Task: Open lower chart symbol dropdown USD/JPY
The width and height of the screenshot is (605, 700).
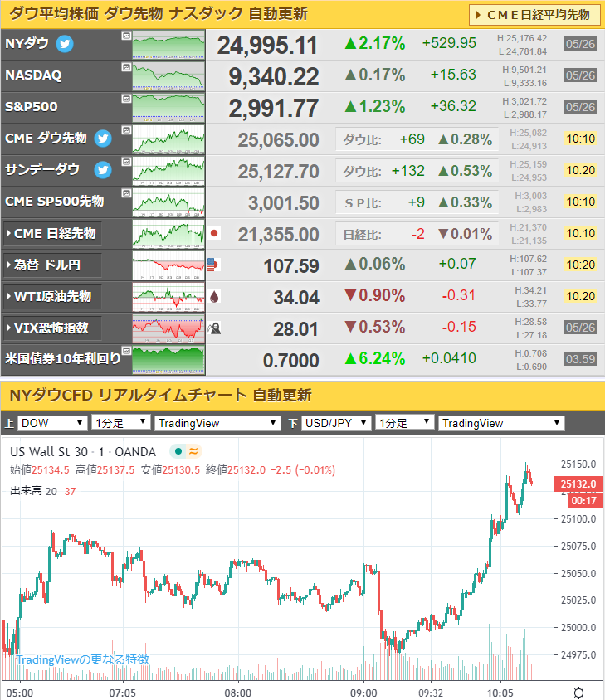Action: (x=336, y=423)
